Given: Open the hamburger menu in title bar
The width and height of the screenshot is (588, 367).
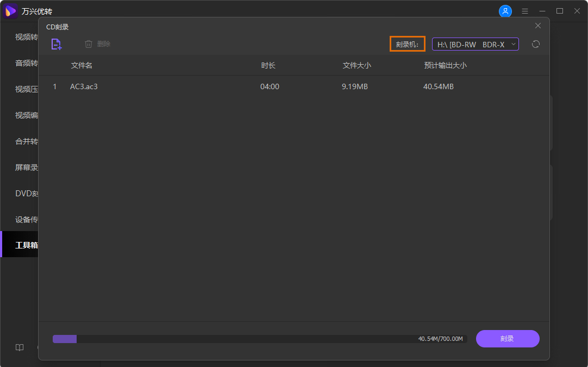Looking at the screenshot, I should click(525, 11).
